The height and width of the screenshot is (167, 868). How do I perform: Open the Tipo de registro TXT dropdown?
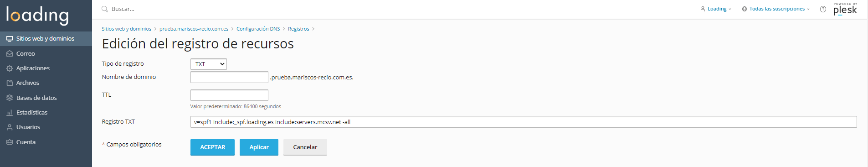click(x=208, y=64)
